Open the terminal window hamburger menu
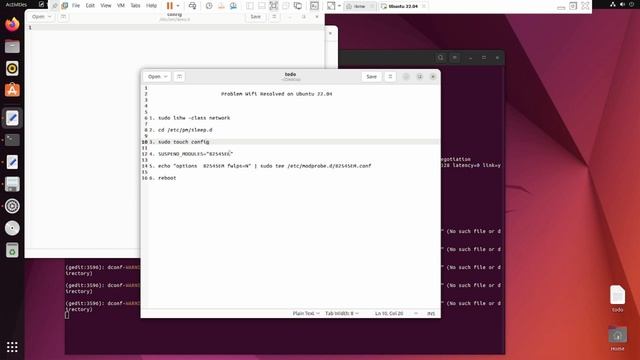 pos(455,58)
